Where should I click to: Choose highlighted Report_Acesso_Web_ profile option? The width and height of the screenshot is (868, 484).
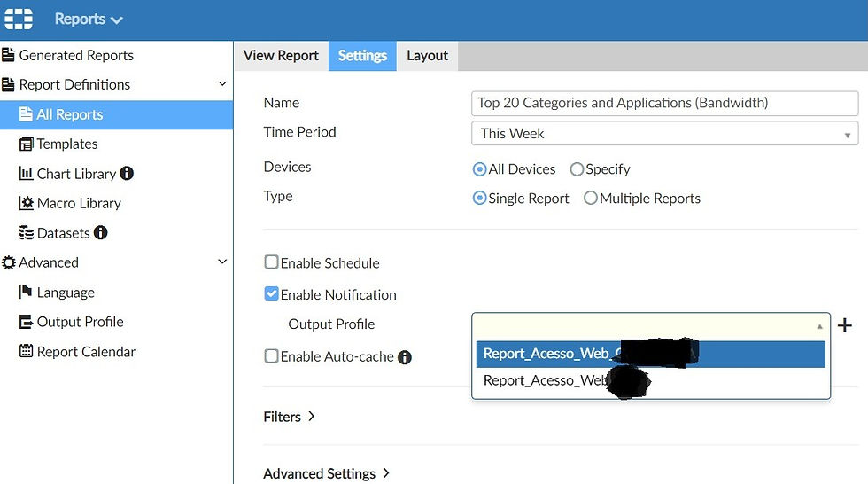point(650,354)
